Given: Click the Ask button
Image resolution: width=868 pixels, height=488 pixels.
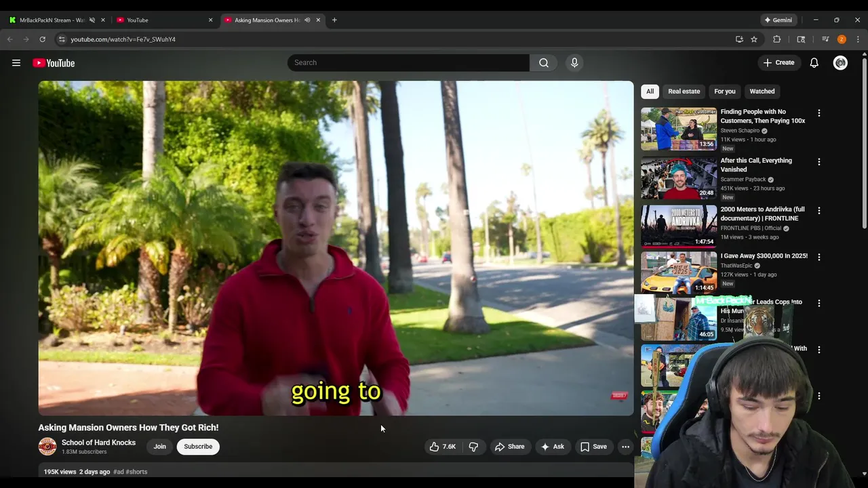Looking at the screenshot, I should point(552,447).
